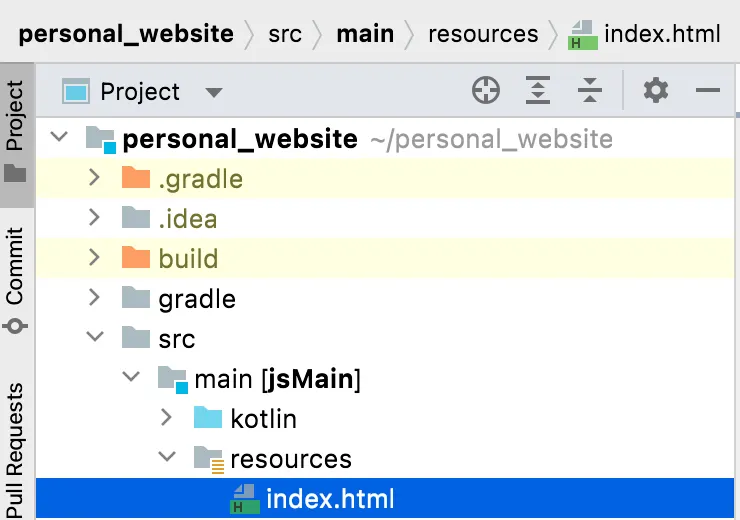
Task: Open Project panel gear settings
Action: [x=656, y=91]
